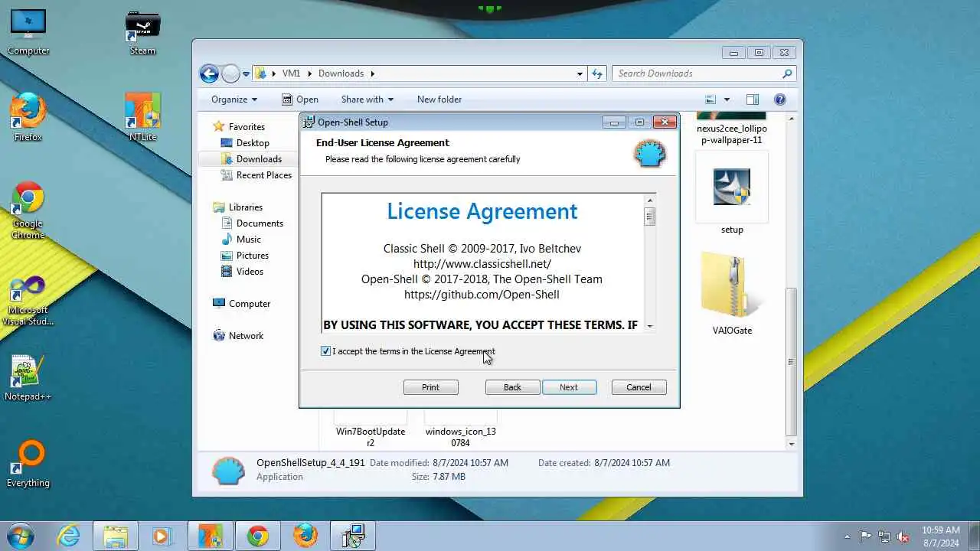Refresh the Downloads folder view
Screen dimensions: 980x551
(x=598, y=73)
